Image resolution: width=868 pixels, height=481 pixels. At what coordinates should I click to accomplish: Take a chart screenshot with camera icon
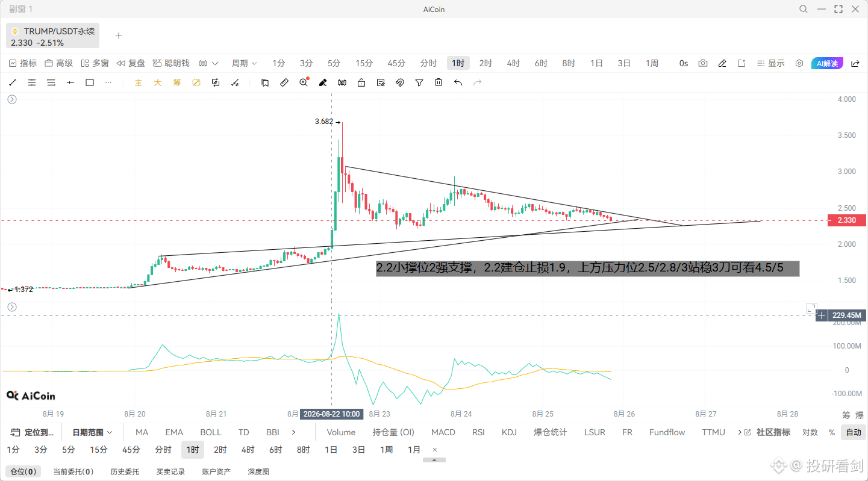tap(703, 63)
